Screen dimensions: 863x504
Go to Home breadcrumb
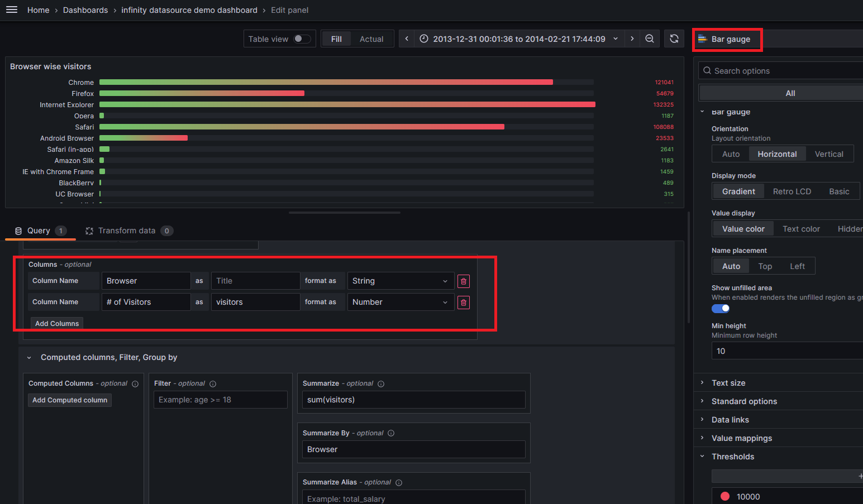coord(38,10)
